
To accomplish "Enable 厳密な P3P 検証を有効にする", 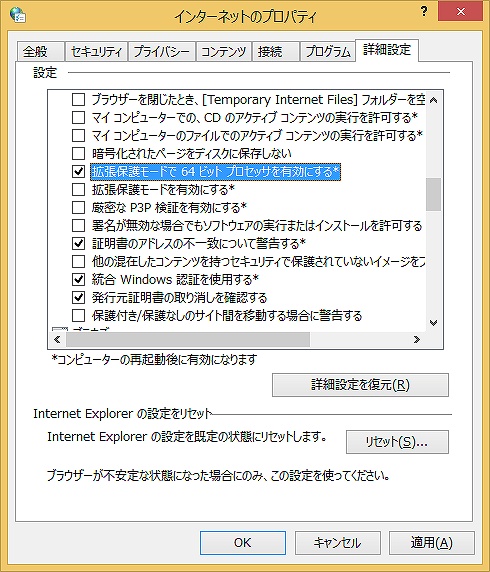I will tap(78, 207).
